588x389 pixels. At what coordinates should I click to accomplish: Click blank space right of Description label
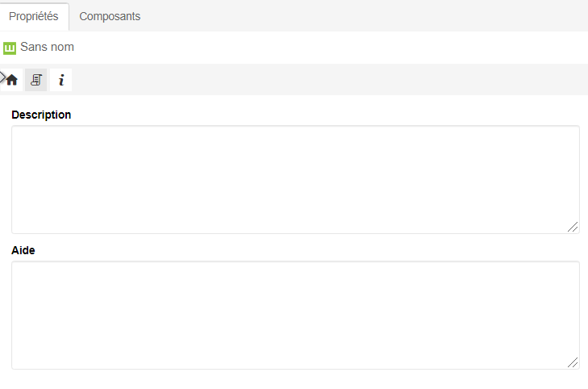(x=323, y=115)
